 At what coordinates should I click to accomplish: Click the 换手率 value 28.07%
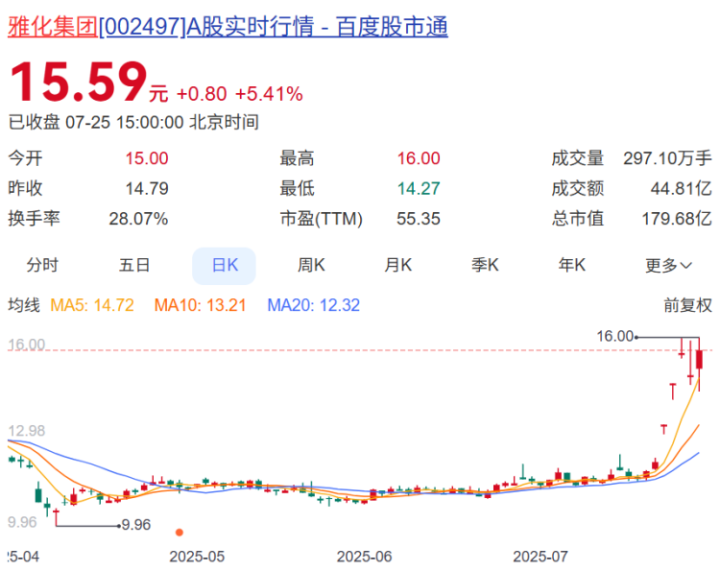tap(138, 219)
